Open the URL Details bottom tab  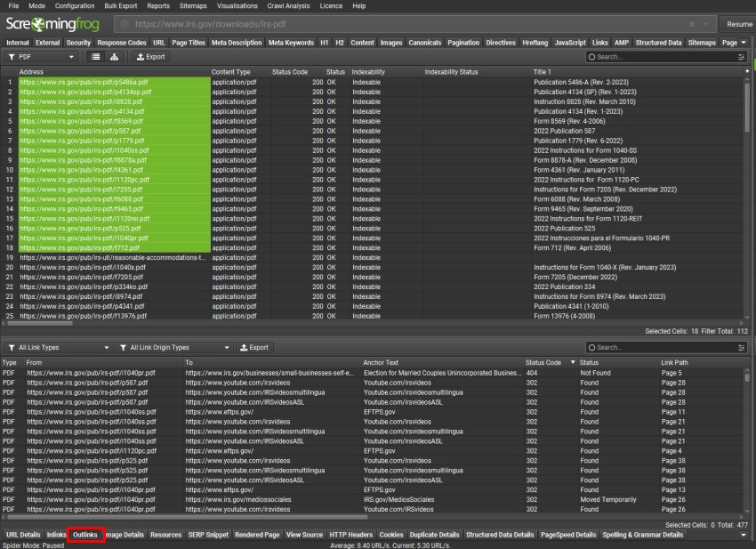click(x=23, y=535)
